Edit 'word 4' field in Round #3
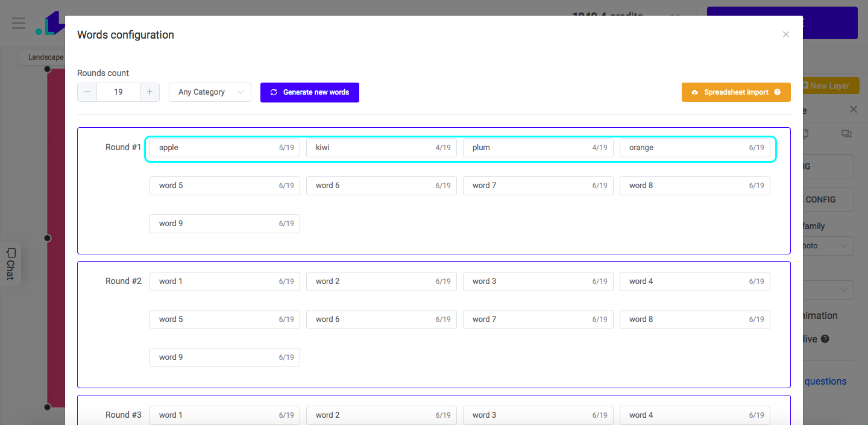Screen dimensions: 868x425 [695, 415]
